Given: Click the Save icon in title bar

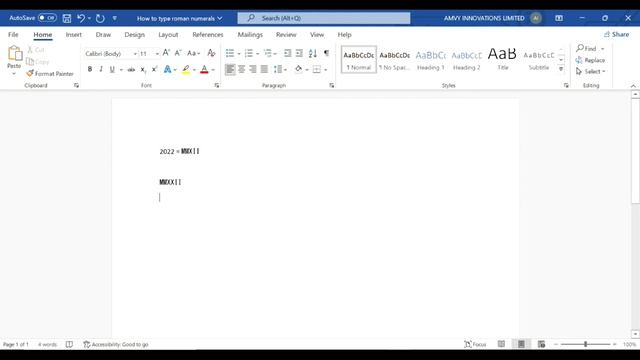Looking at the screenshot, I should pyautogui.click(x=67, y=18).
